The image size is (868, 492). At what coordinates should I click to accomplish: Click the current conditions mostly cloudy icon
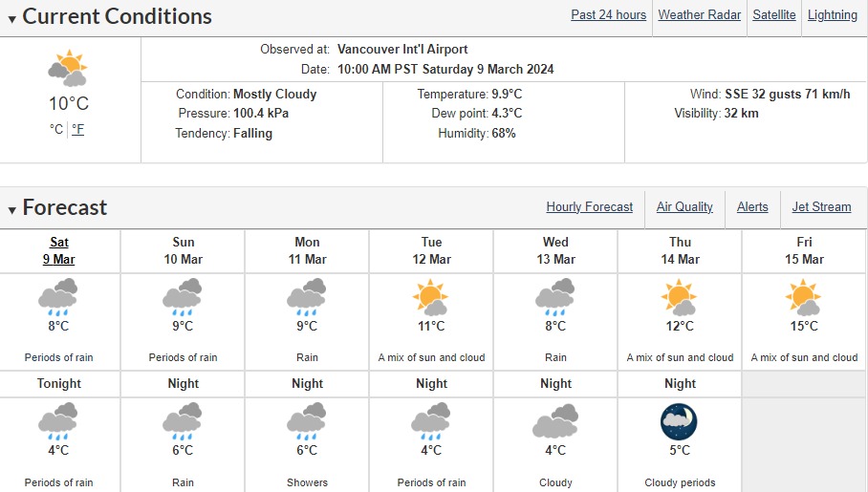[x=68, y=70]
